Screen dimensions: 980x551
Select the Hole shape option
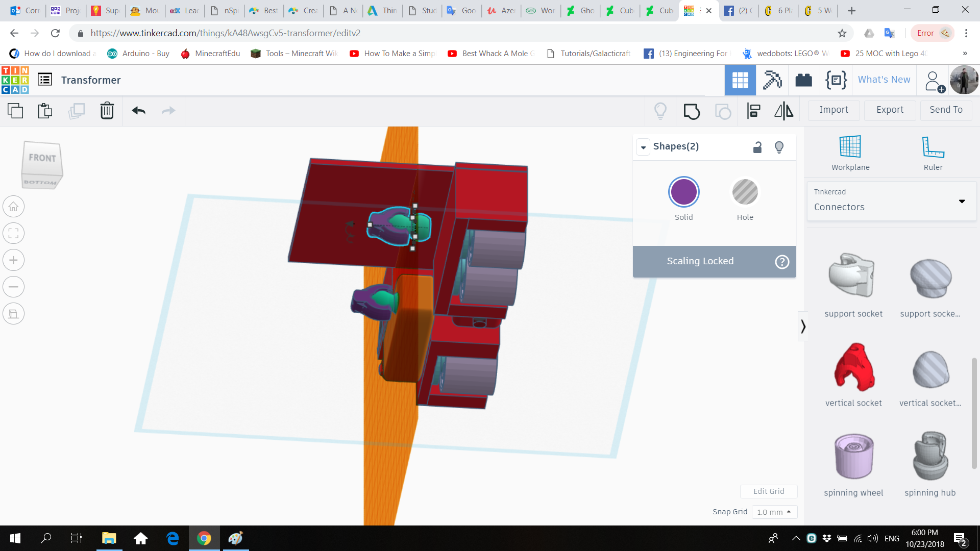(745, 192)
